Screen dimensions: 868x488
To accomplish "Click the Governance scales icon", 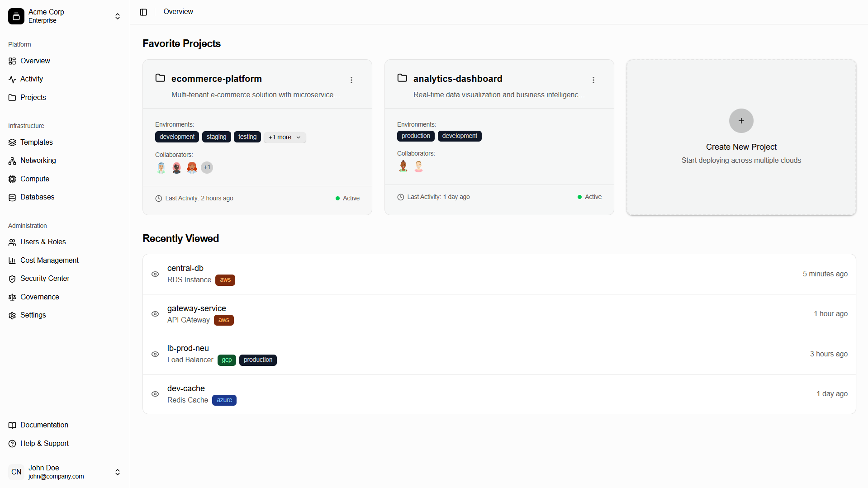I will pos(12,298).
